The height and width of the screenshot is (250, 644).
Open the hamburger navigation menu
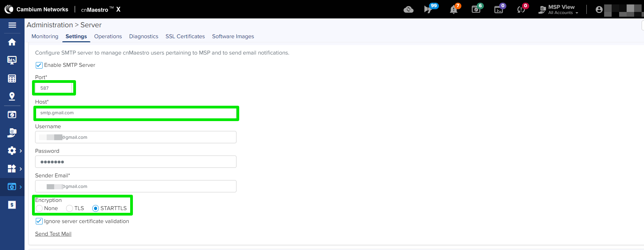[x=12, y=25]
